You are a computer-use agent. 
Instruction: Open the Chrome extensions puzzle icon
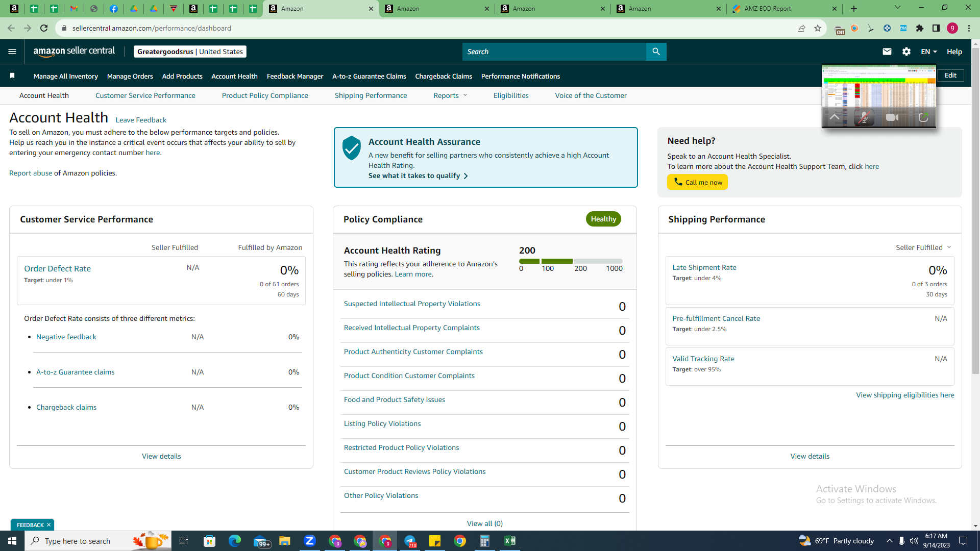point(920,28)
